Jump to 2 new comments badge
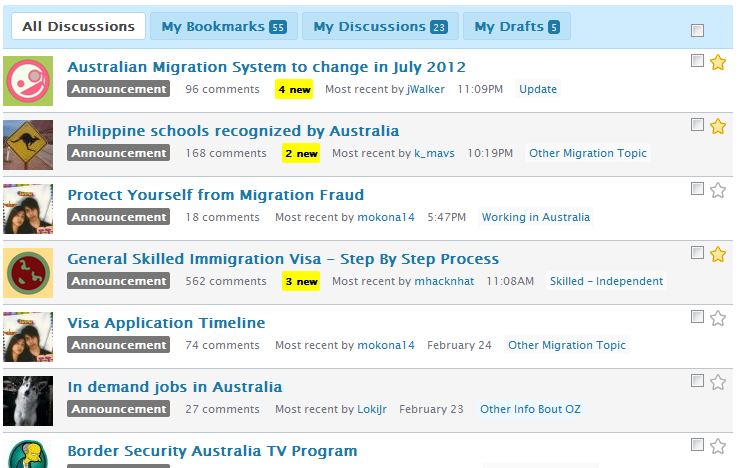The height and width of the screenshot is (468, 740). click(301, 153)
